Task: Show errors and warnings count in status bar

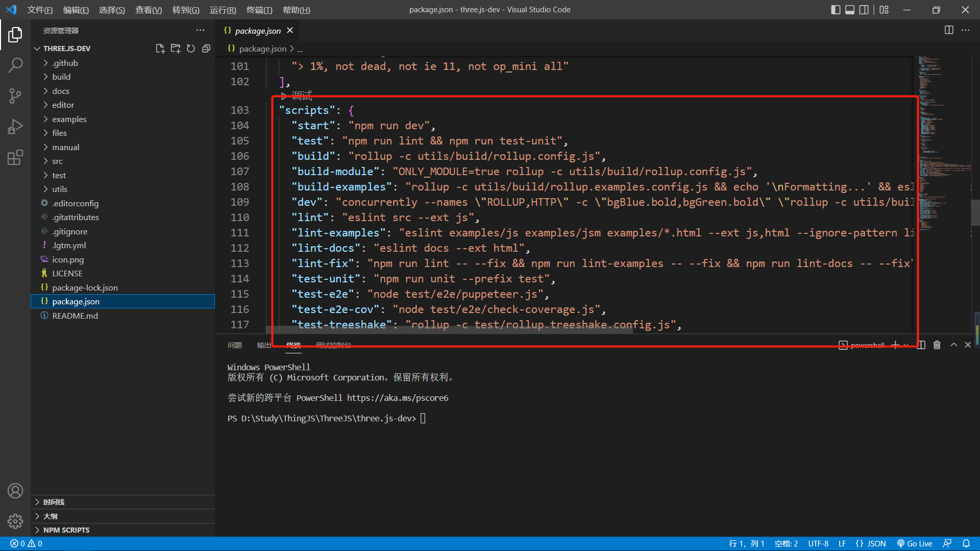Action: coord(27,544)
